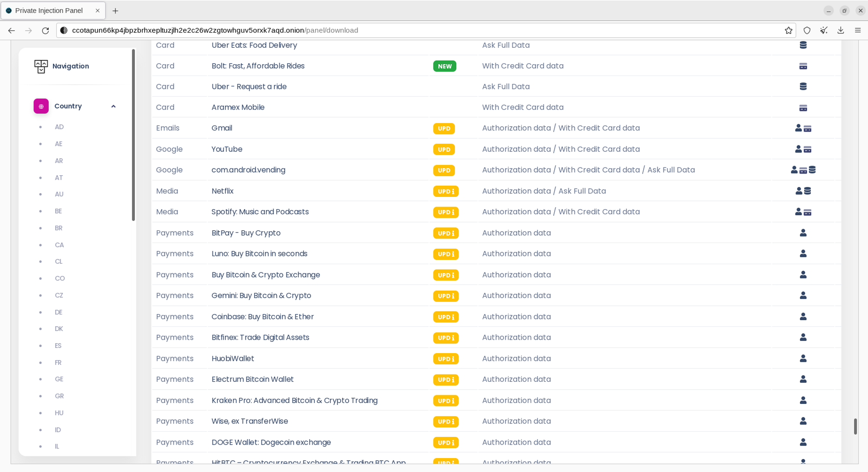
Task: Click user icon in BitPay row
Action: point(803,233)
